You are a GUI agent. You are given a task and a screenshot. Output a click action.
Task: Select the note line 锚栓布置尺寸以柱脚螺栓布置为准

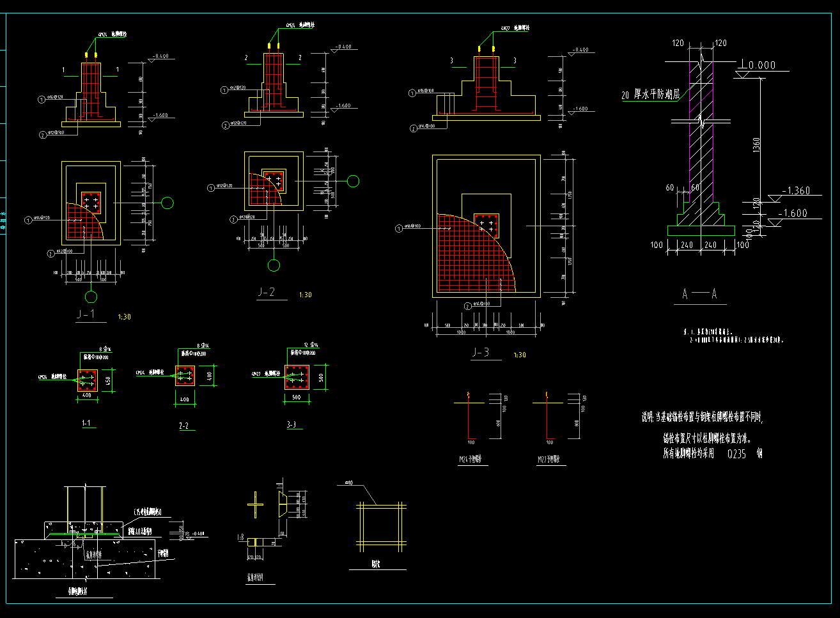click(707, 438)
